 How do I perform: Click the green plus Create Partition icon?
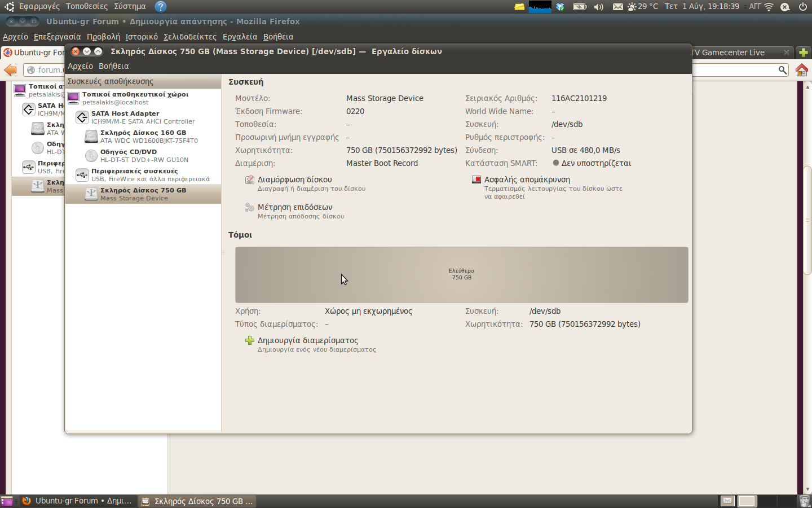tap(249, 340)
